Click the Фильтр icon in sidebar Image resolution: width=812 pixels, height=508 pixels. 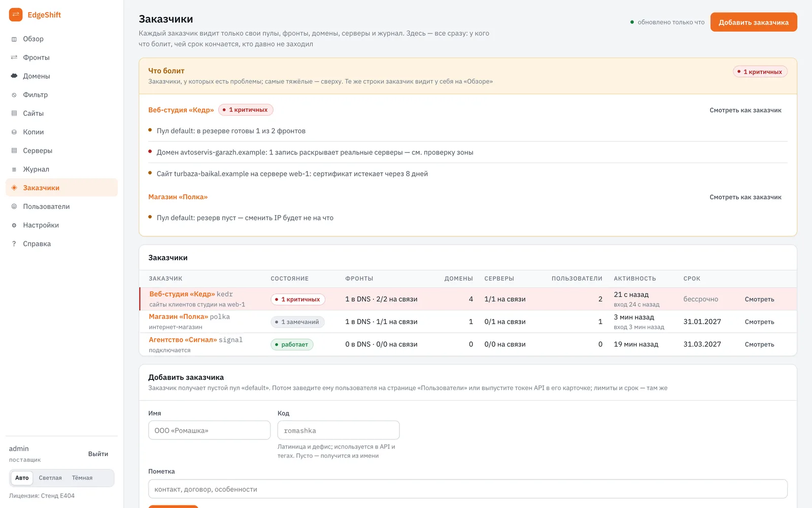coord(14,95)
